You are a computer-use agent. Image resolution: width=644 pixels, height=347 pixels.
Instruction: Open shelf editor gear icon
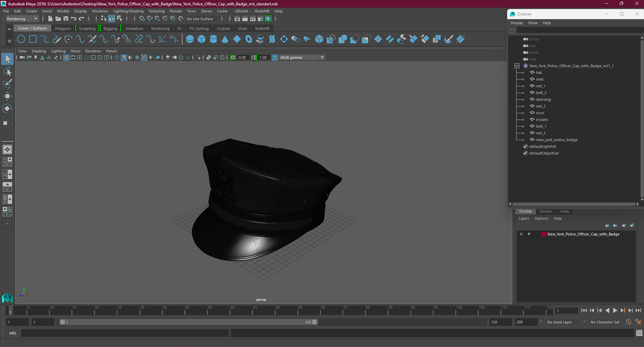click(9, 41)
